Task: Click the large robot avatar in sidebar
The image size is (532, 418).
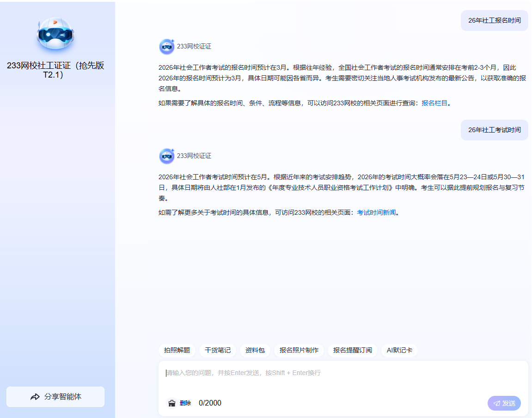Action: click(x=55, y=35)
